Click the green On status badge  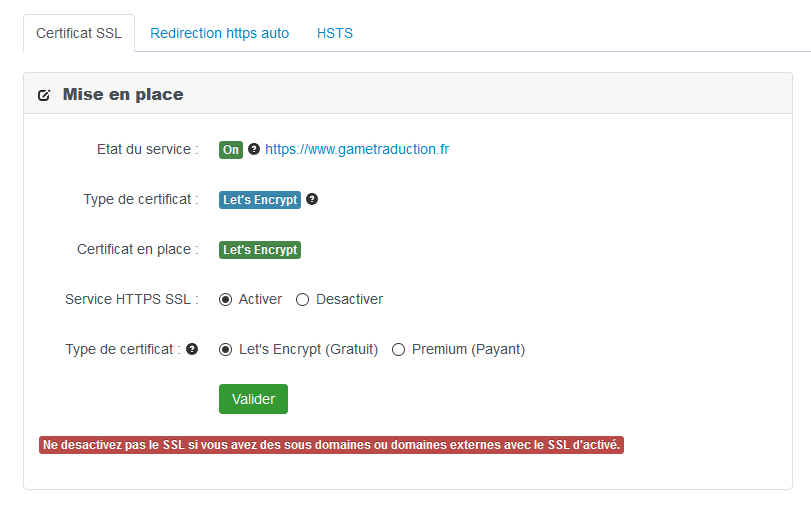click(x=231, y=150)
